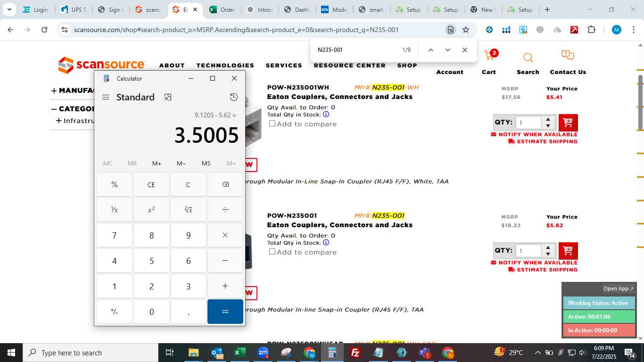
Task: Open the TECHNOLOGIES menu
Action: (225, 66)
